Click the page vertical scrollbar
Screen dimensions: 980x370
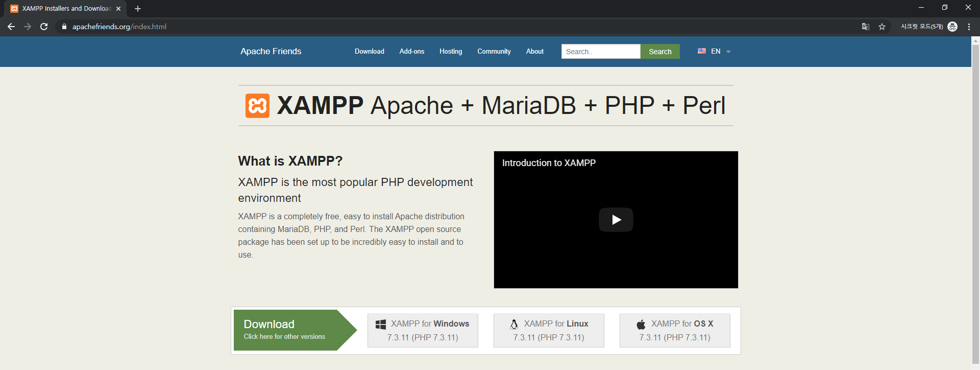[x=975, y=203]
